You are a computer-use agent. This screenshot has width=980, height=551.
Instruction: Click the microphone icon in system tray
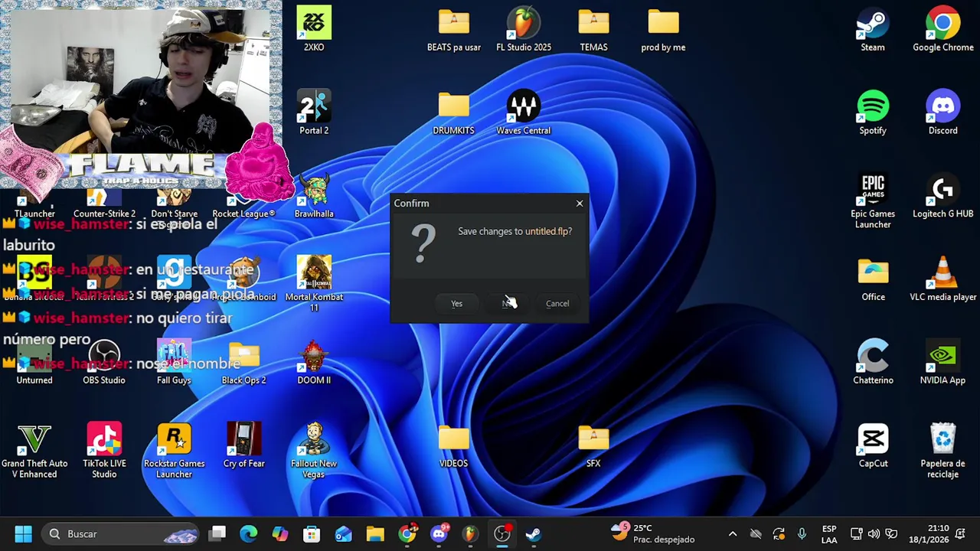(802, 534)
